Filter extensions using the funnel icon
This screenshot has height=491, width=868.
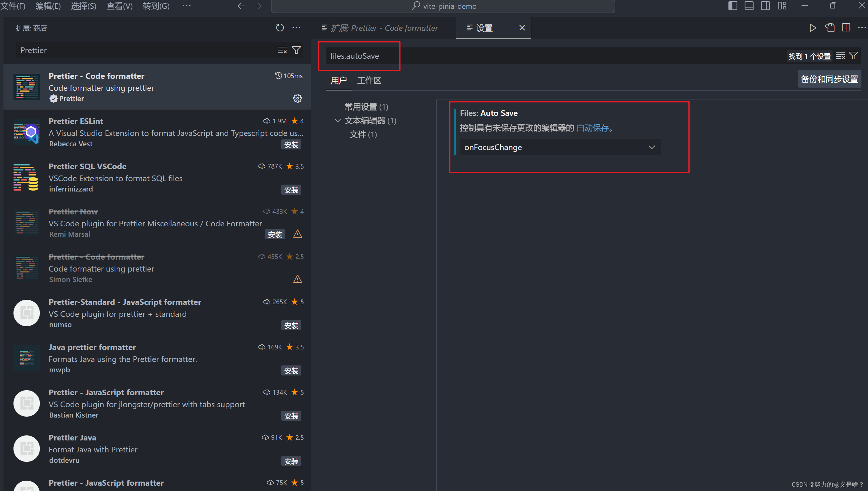(x=296, y=50)
